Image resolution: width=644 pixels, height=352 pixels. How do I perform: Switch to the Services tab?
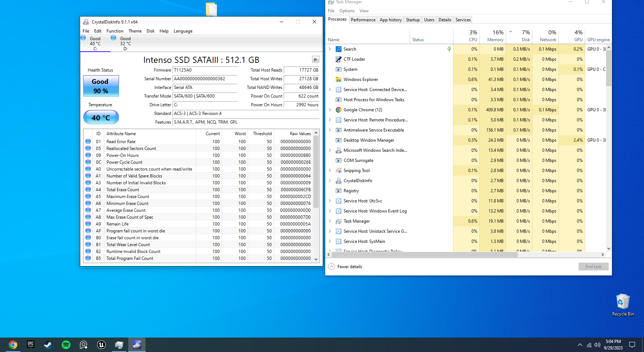tap(463, 20)
